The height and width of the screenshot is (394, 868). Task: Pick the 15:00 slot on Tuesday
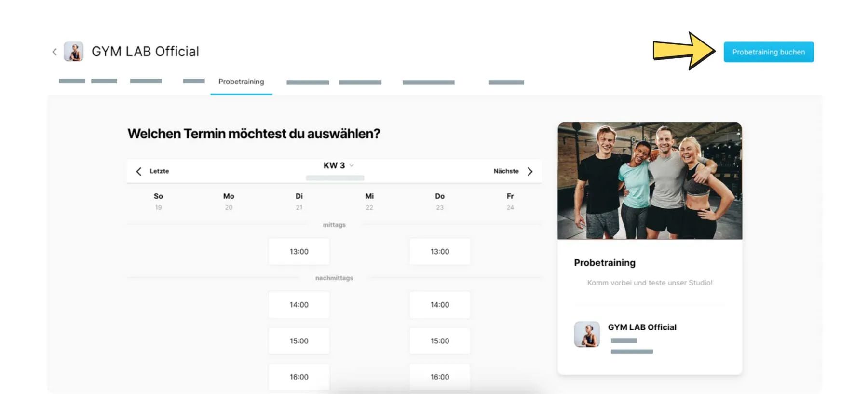(x=299, y=341)
